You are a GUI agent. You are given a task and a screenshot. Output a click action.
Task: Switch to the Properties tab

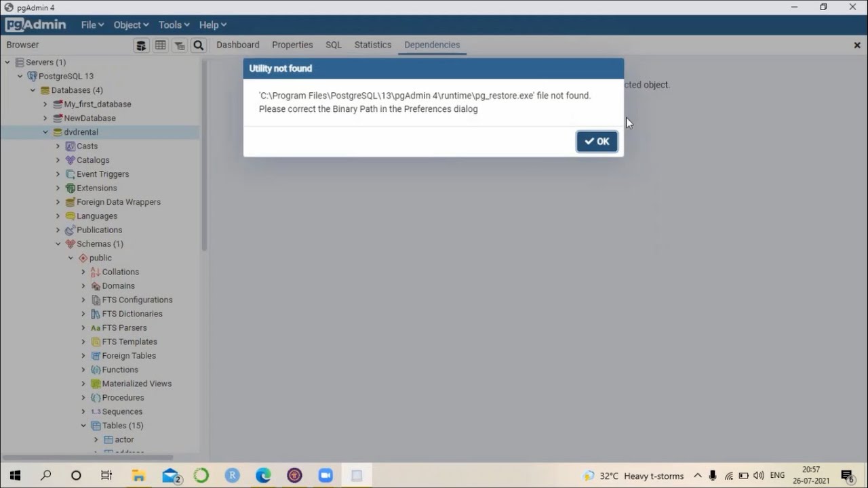(292, 45)
